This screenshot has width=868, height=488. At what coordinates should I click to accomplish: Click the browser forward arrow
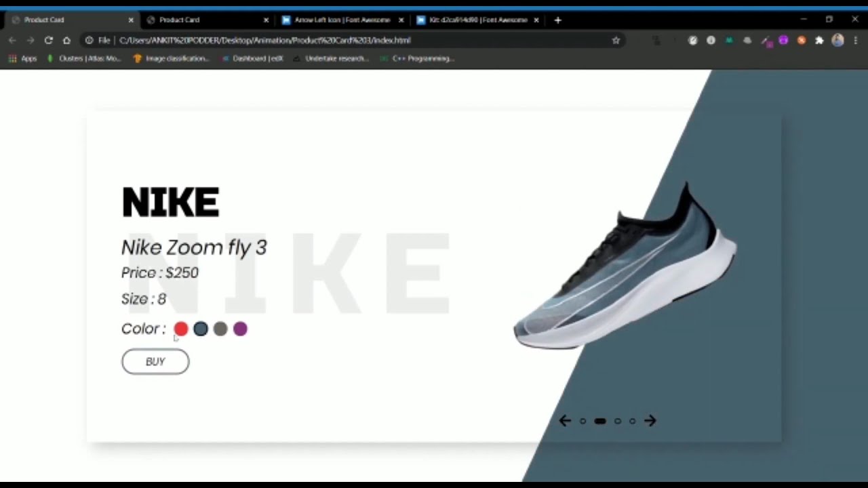(30, 41)
